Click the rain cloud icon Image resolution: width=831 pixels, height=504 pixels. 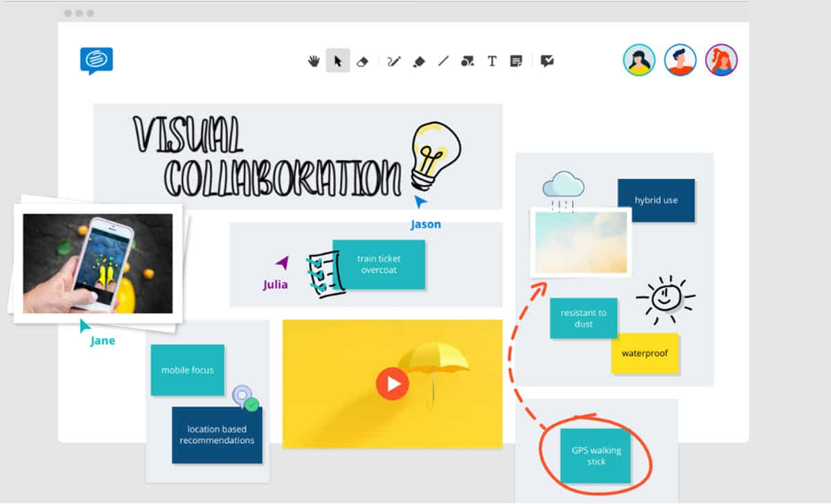coord(564,190)
